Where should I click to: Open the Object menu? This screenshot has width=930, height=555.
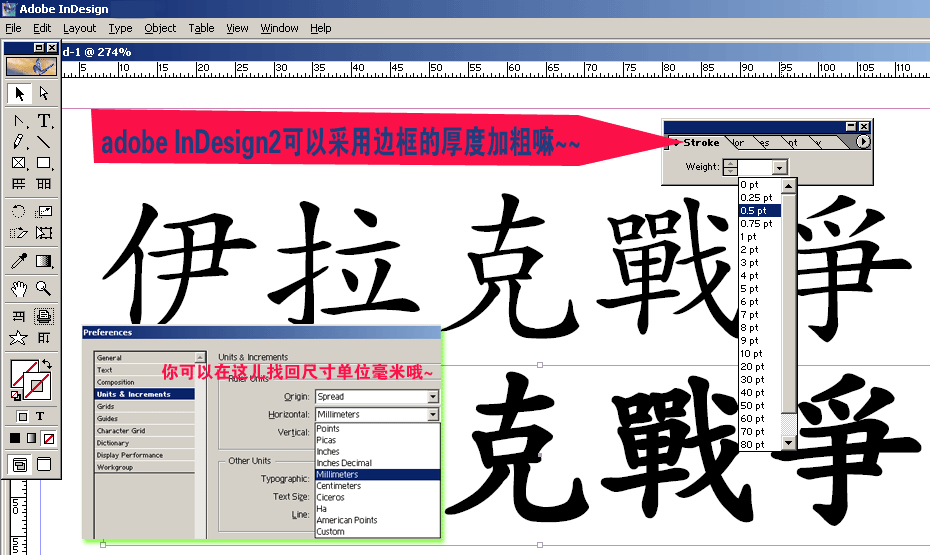point(160,28)
